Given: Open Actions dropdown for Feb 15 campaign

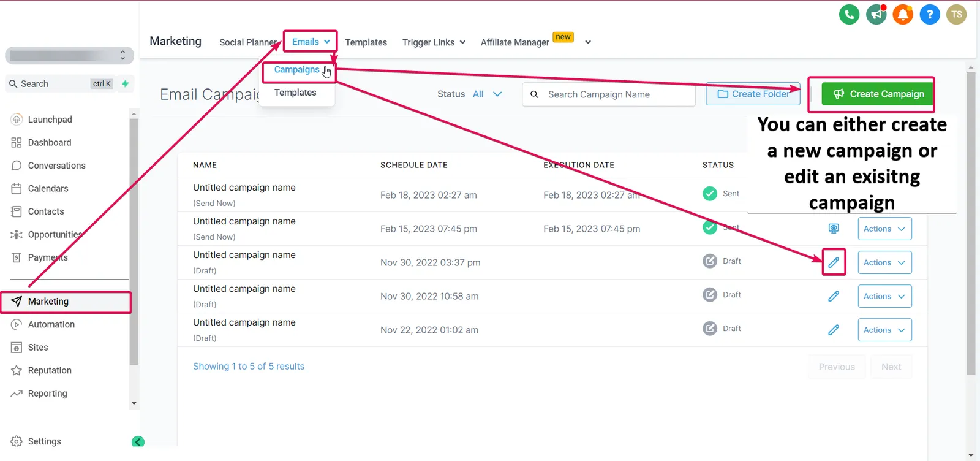Looking at the screenshot, I should coord(884,229).
